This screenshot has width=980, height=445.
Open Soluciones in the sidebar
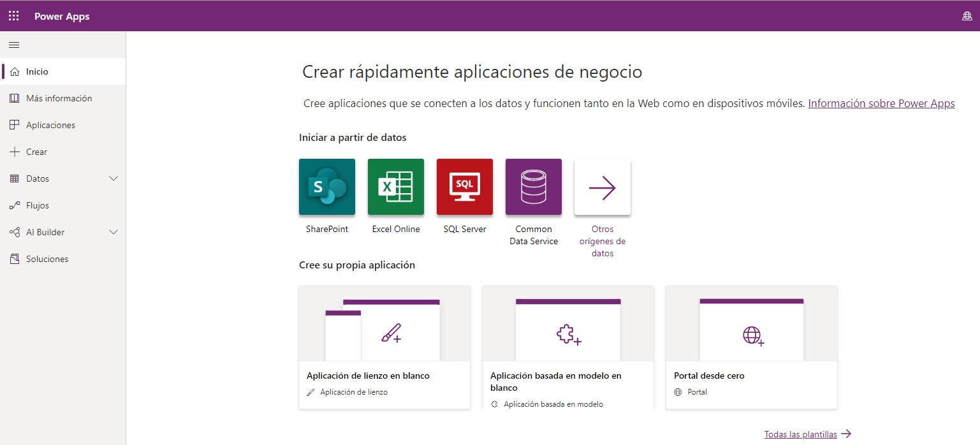63,259
